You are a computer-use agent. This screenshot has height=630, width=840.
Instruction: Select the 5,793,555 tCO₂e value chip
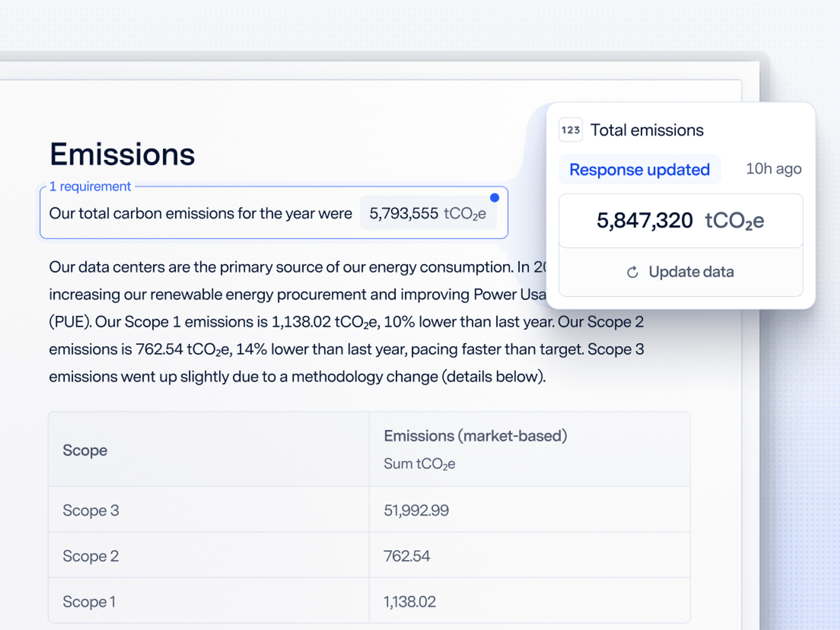tap(428, 213)
